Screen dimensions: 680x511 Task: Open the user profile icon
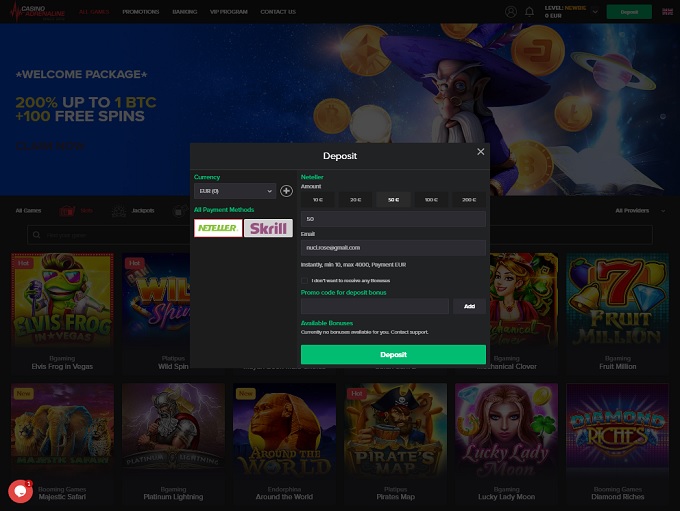point(511,12)
